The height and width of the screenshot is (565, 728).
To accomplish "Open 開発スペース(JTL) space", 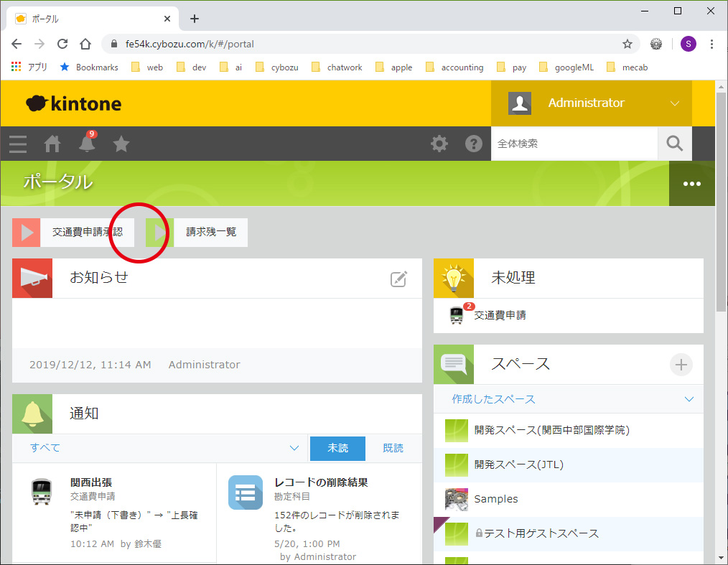I will 518,464.
